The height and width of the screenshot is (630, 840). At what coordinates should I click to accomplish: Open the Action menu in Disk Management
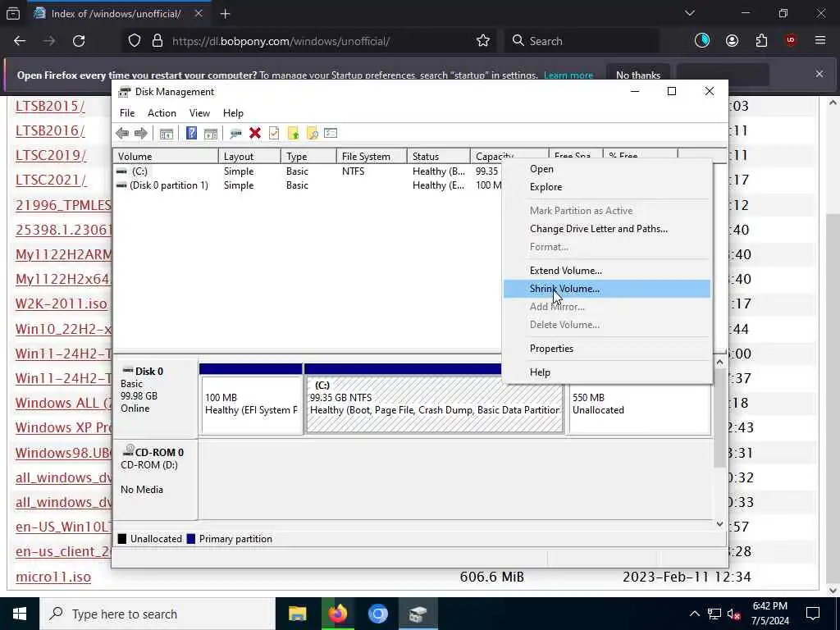[162, 113]
